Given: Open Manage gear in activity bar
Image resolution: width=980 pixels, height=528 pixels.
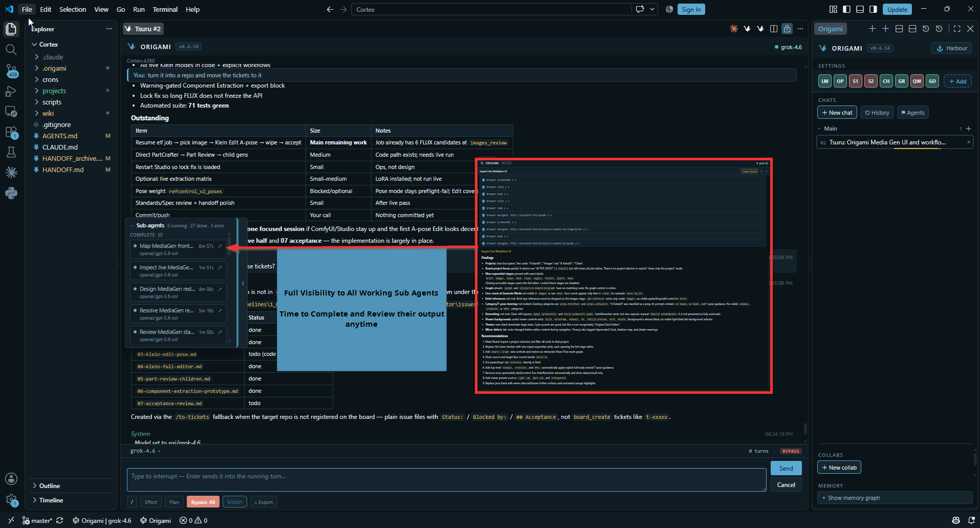Looking at the screenshot, I should 11,500.
